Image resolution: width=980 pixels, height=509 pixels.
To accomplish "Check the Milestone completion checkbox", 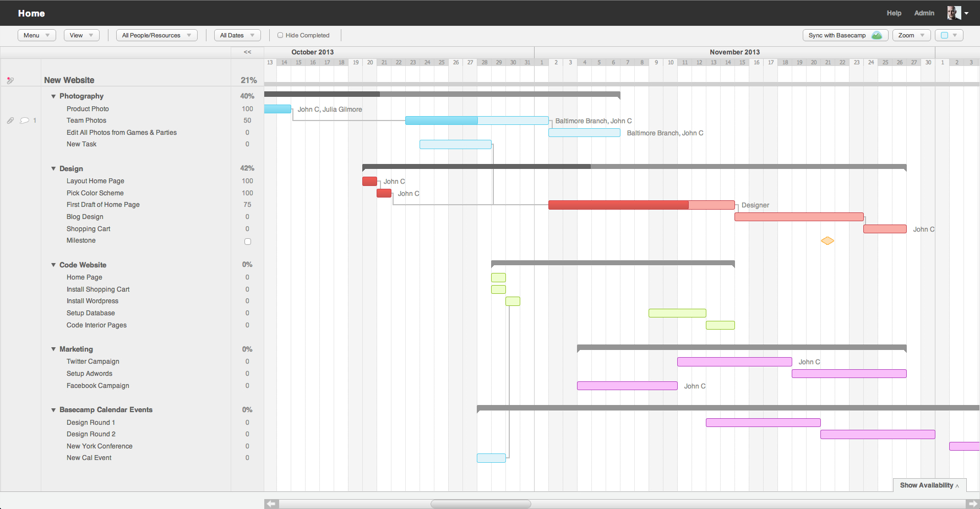I will [x=248, y=242].
